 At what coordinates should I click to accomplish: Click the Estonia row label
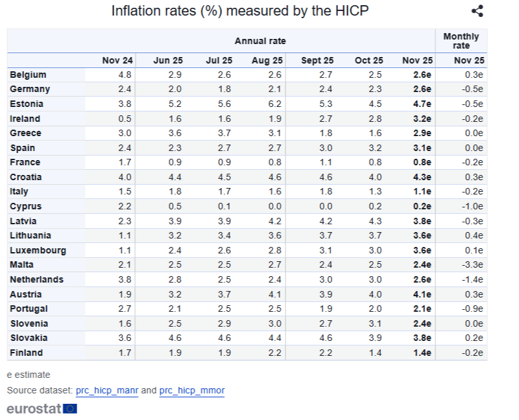click(27, 104)
